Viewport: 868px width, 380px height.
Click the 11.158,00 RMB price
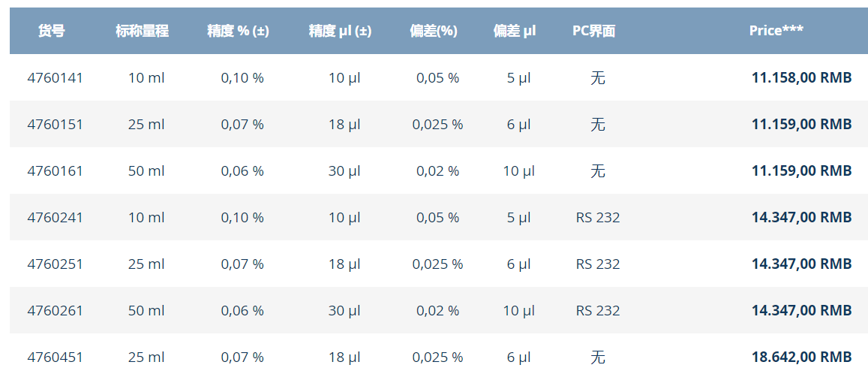click(x=801, y=78)
